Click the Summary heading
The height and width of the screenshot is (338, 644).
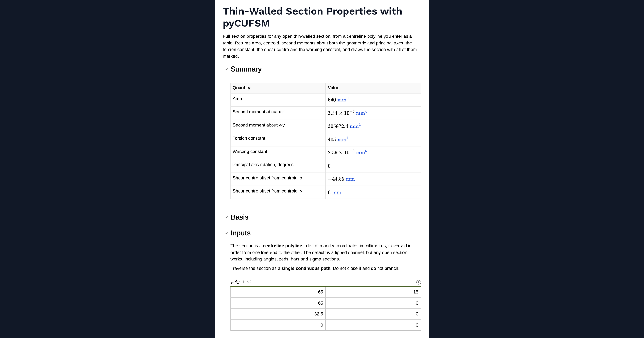246,69
